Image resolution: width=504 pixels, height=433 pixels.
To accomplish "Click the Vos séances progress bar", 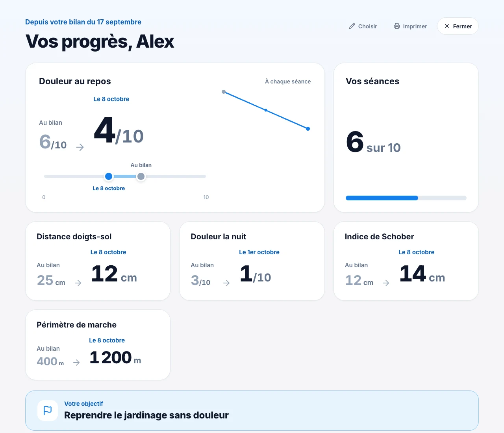I will click(x=406, y=198).
